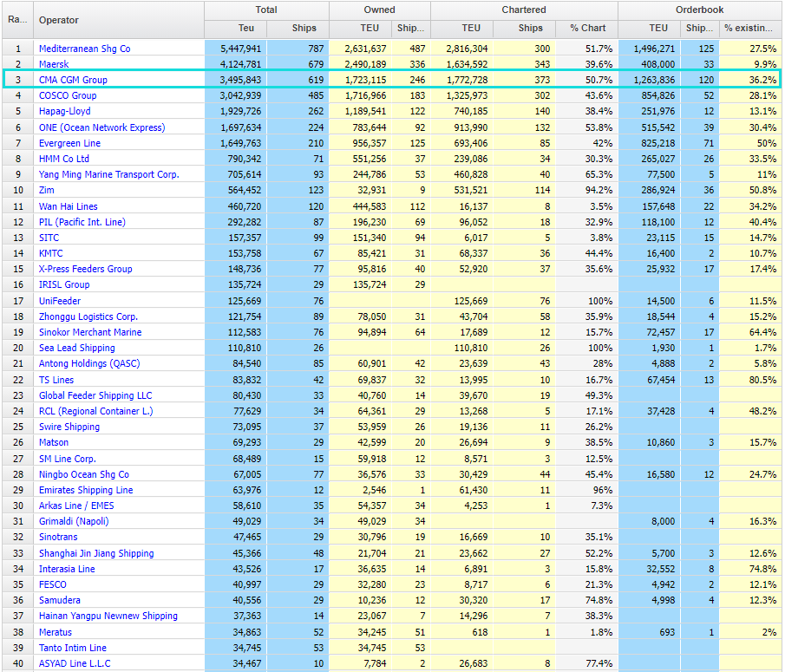The image size is (785, 672).
Task: Open the IRISL Group link
Action: click(x=64, y=284)
